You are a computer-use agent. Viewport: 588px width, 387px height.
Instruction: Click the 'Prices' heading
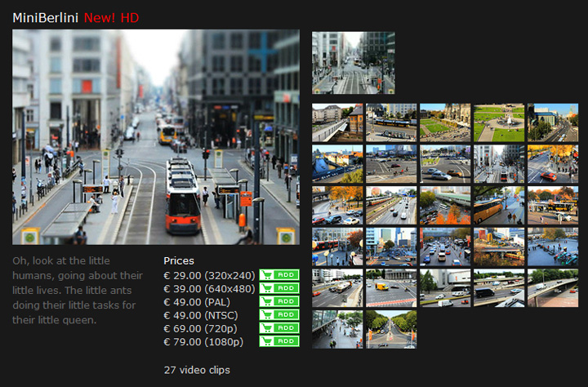click(179, 260)
